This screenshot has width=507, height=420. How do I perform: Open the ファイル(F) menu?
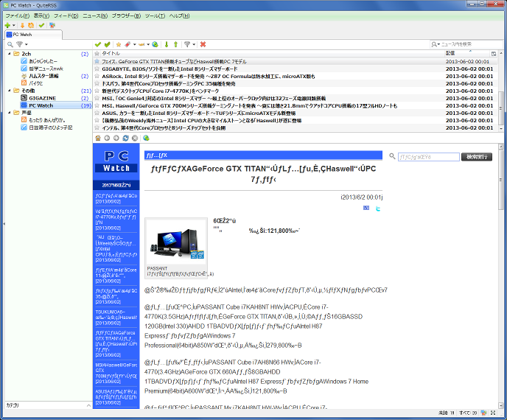[x=18, y=15]
